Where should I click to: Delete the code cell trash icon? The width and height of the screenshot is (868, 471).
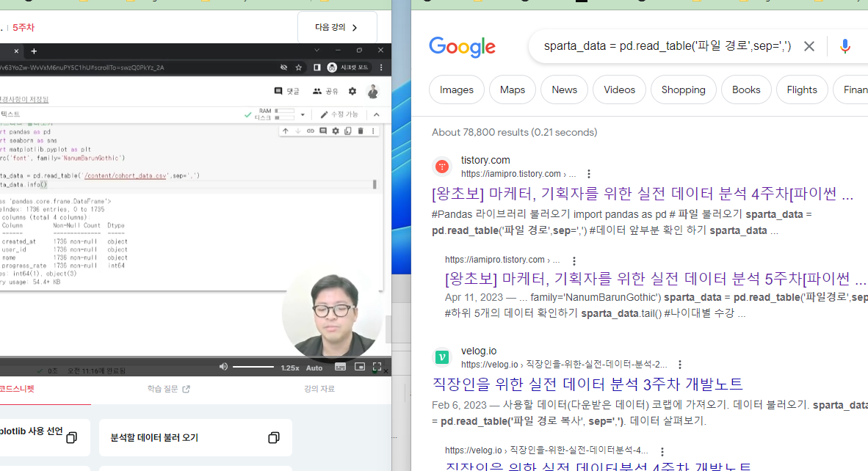(x=361, y=131)
